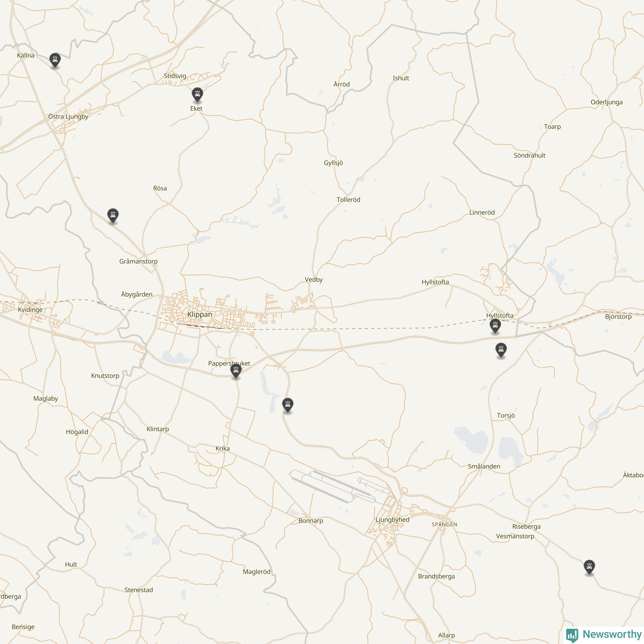Click the SPÅNGEN area label
The width and height of the screenshot is (644, 644).
pos(444,524)
